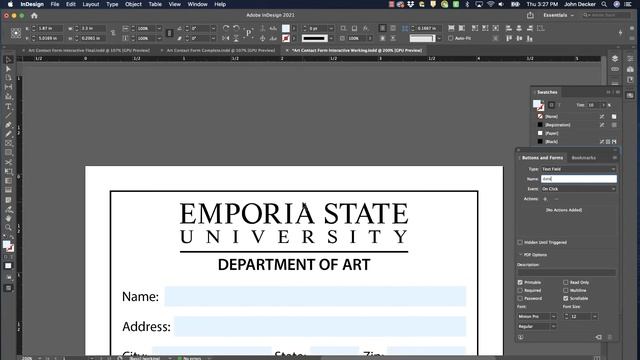Viewport: 640px width, 360px height.
Task: Click the Address form field on the page
Action: click(x=320, y=327)
